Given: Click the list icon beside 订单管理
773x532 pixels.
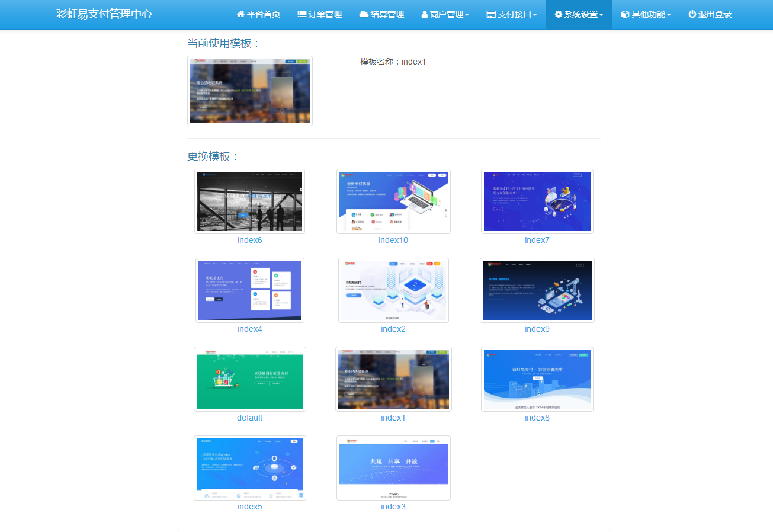Looking at the screenshot, I should (x=301, y=15).
